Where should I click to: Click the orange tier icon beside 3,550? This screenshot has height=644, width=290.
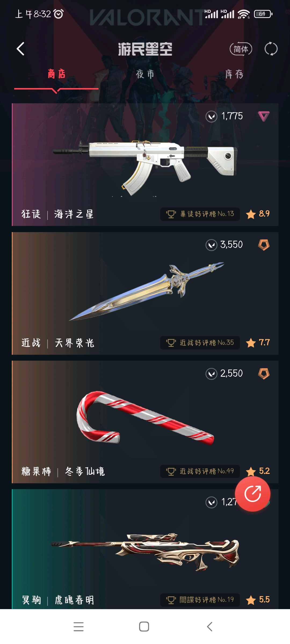[x=264, y=245]
